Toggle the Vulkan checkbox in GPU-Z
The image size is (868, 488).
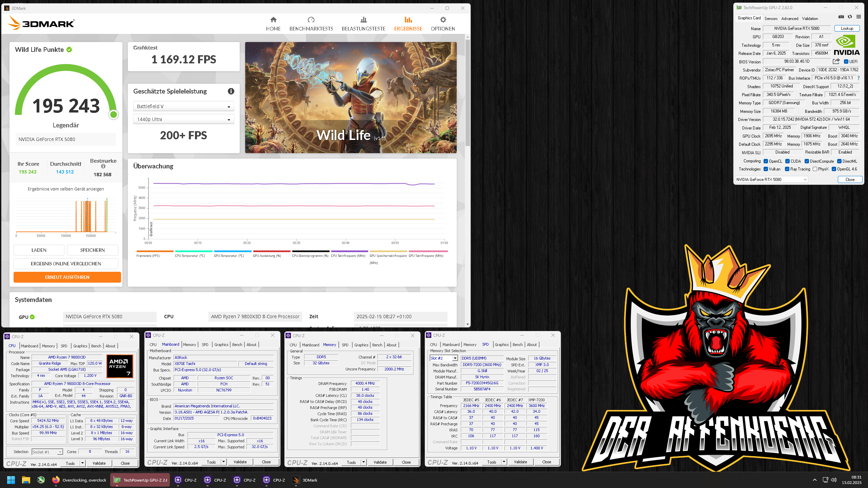pyautogui.click(x=766, y=169)
